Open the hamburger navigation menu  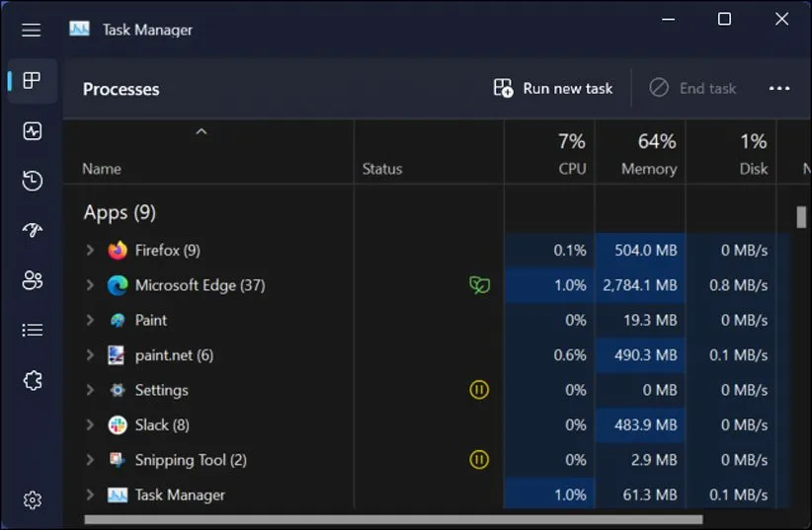tap(32, 30)
